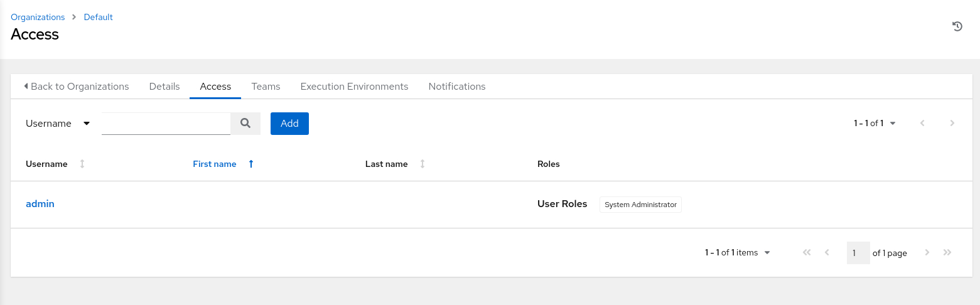Click the search magnifier button
This screenshot has width=980, height=305.
(245, 124)
